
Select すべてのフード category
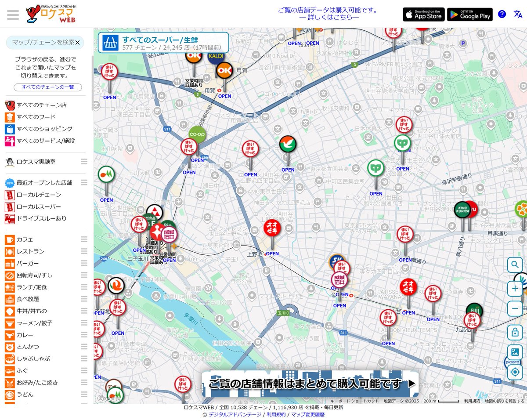(x=30, y=117)
